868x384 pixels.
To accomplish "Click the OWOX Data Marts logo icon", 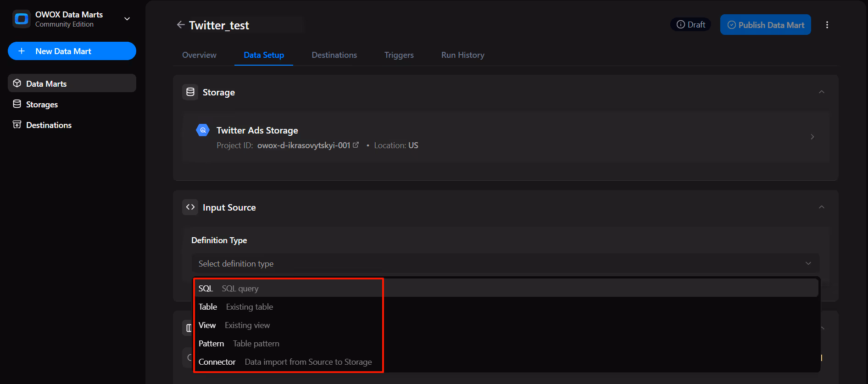I will coord(22,19).
